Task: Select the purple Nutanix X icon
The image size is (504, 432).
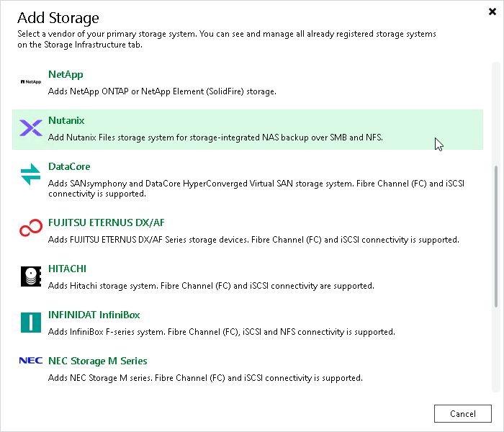Action: tap(31, 128)
